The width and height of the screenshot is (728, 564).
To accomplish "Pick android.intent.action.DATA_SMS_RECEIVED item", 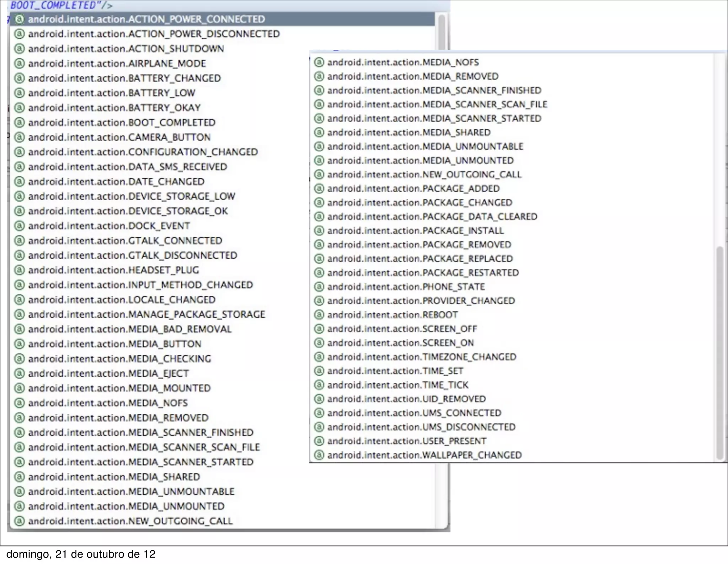I will 127,167.
